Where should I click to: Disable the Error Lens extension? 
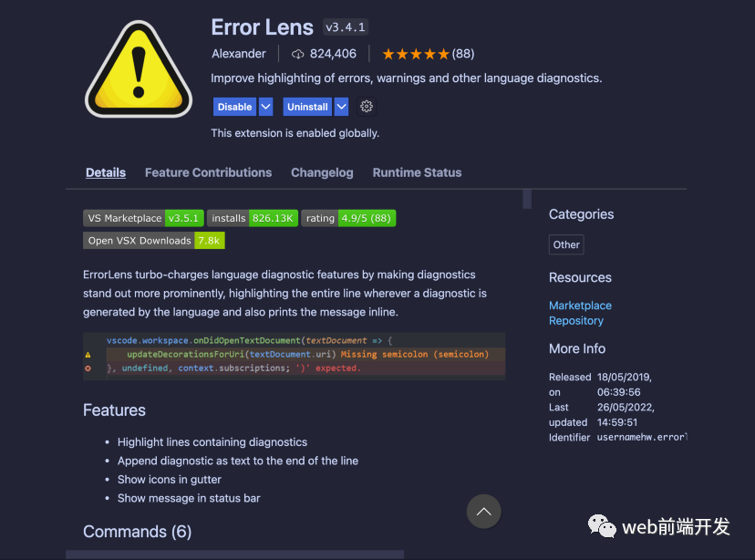point(234,107)
